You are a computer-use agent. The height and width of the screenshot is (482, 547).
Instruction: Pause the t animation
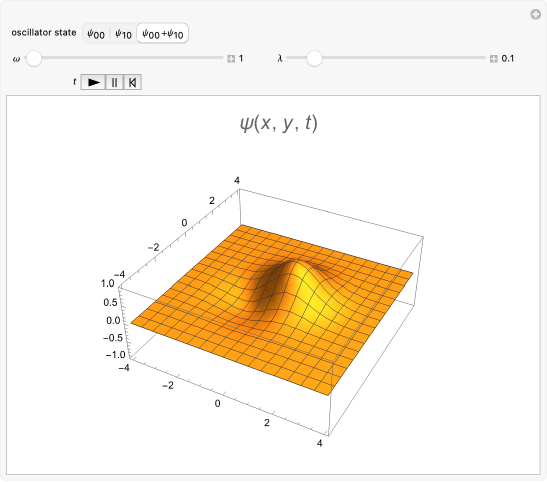pos(114,82)
